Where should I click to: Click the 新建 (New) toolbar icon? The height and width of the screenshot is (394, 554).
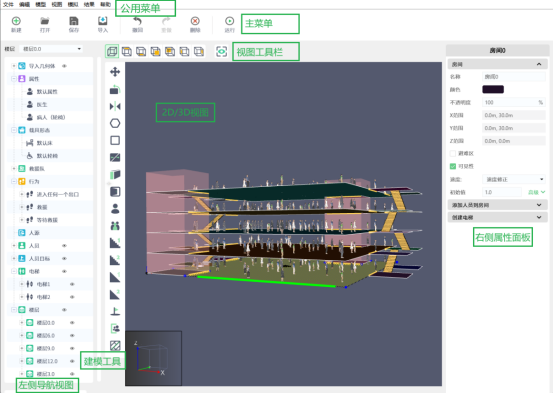coord(16,21)
